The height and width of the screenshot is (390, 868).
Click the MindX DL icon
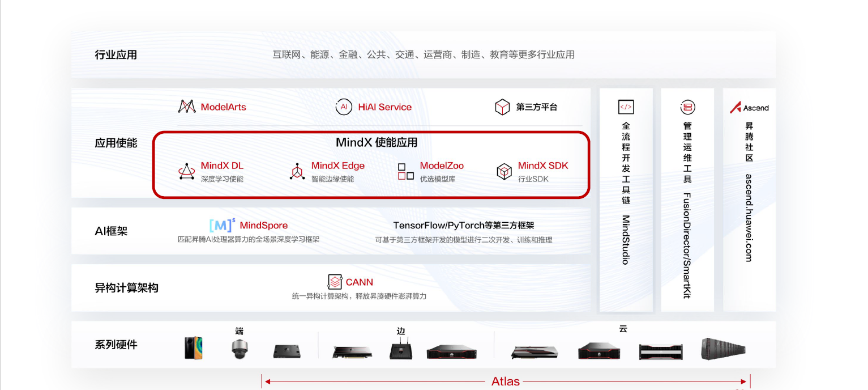[x=187, y=172]
